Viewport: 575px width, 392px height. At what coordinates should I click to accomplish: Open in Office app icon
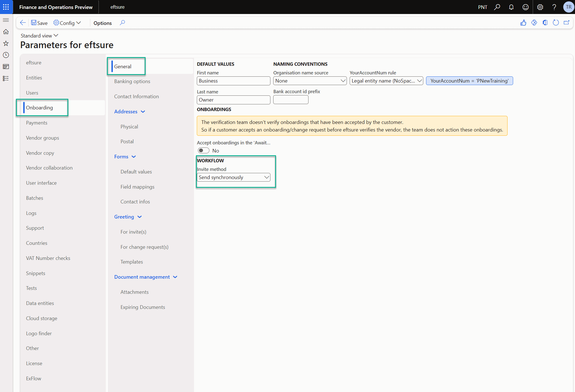(545, 23)
